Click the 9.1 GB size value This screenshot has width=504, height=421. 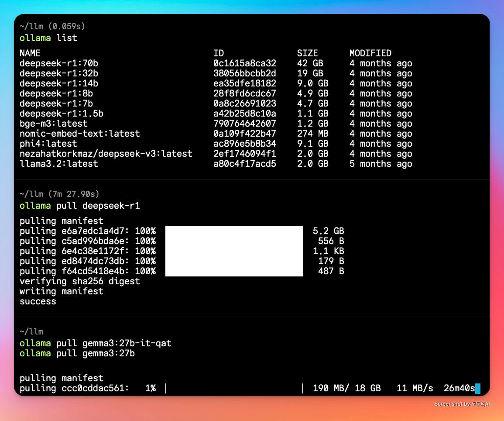[313, 143]
